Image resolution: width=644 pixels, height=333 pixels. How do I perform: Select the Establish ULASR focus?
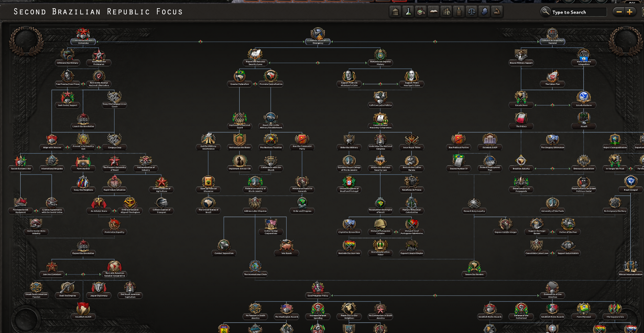tap(83, 311)
